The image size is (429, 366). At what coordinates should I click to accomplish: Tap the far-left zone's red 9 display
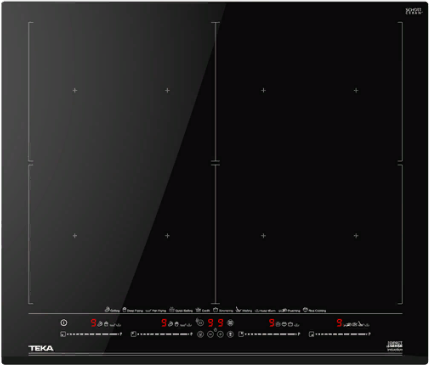pos(94,323)
